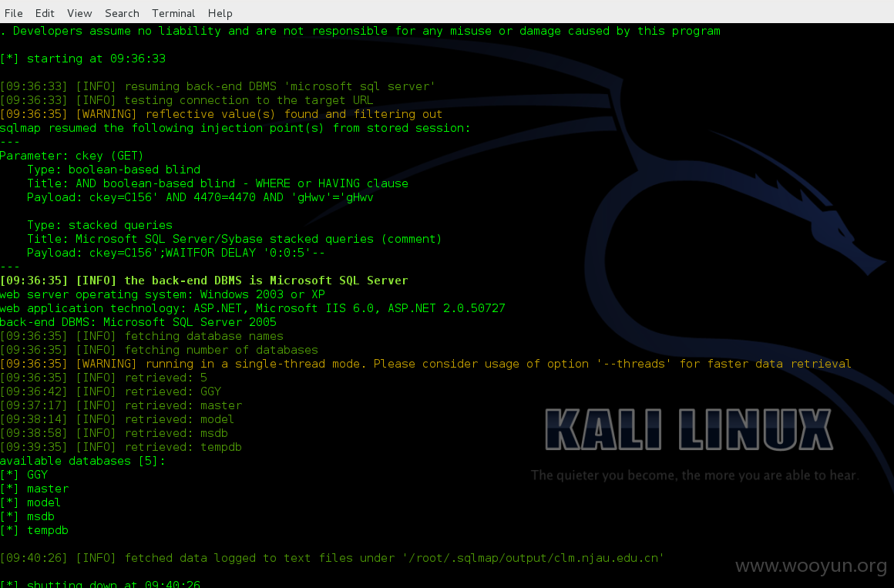Click 'fetching database names' line
This screenshot has height=588, width=894.
(x=141, y=337)
